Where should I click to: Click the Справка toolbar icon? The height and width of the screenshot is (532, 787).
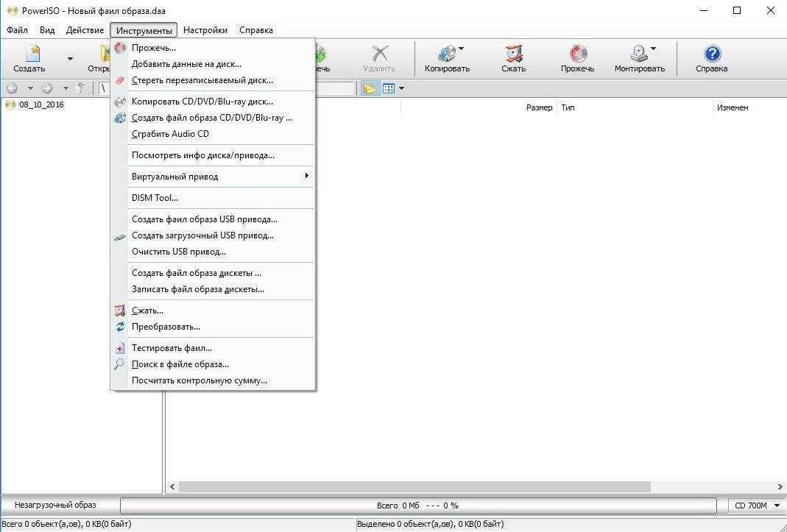tap(711, 58)
